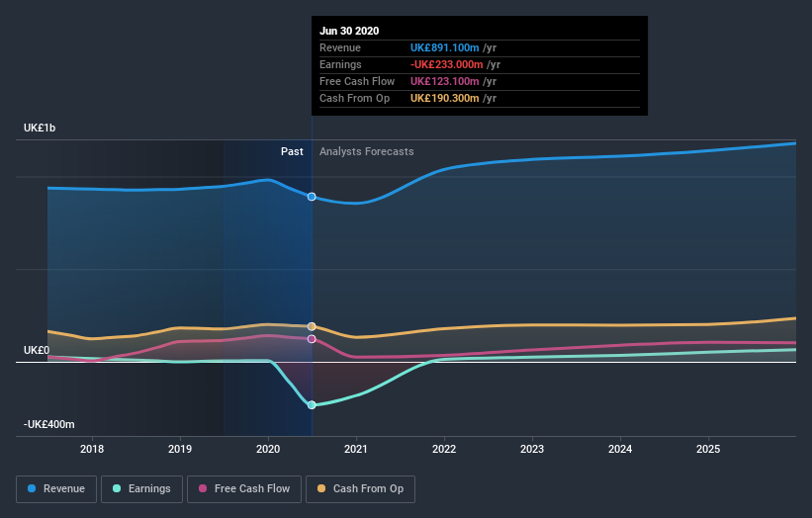This screenshot has height=518, width=812.
Task: Select the Free Cash Flow data point marker
Action: tap(312, 339)
